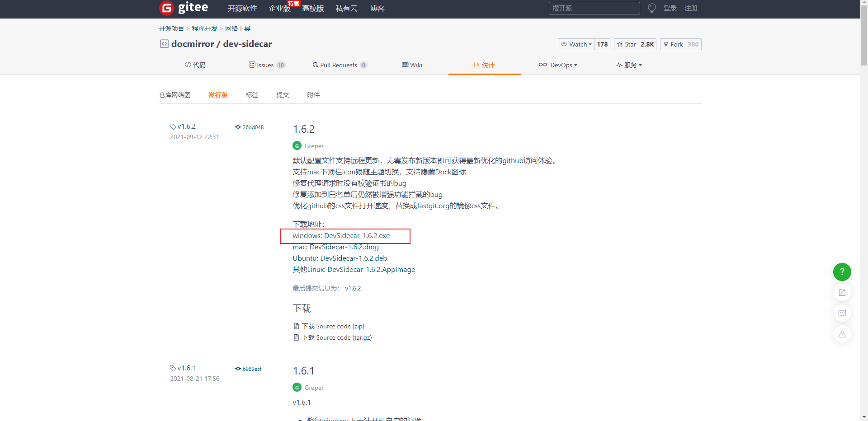Viewport: 868px width, 421px height.
Task: Click the Greper avatar under release 1.6.1
Action: tap(297, 388)
